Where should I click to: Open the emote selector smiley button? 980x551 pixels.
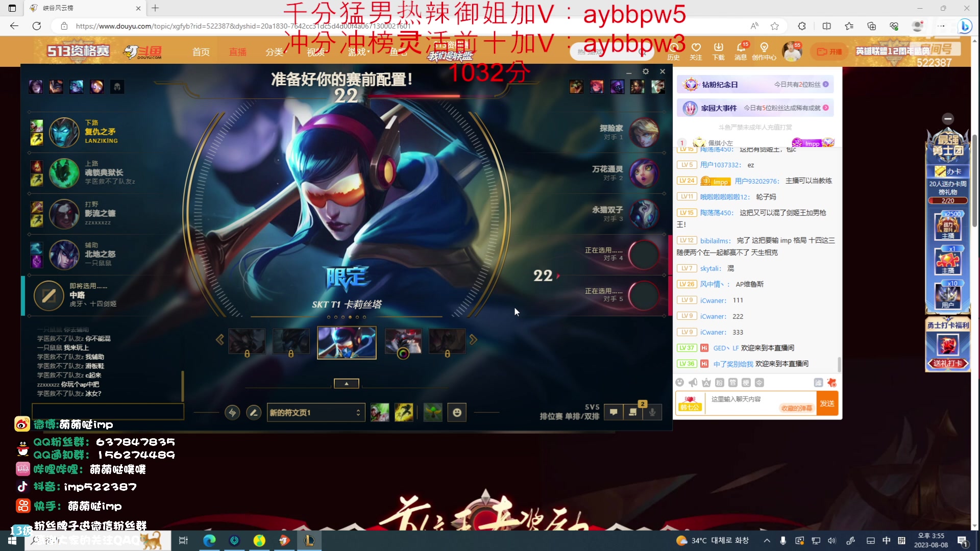(x=457, y=412)
